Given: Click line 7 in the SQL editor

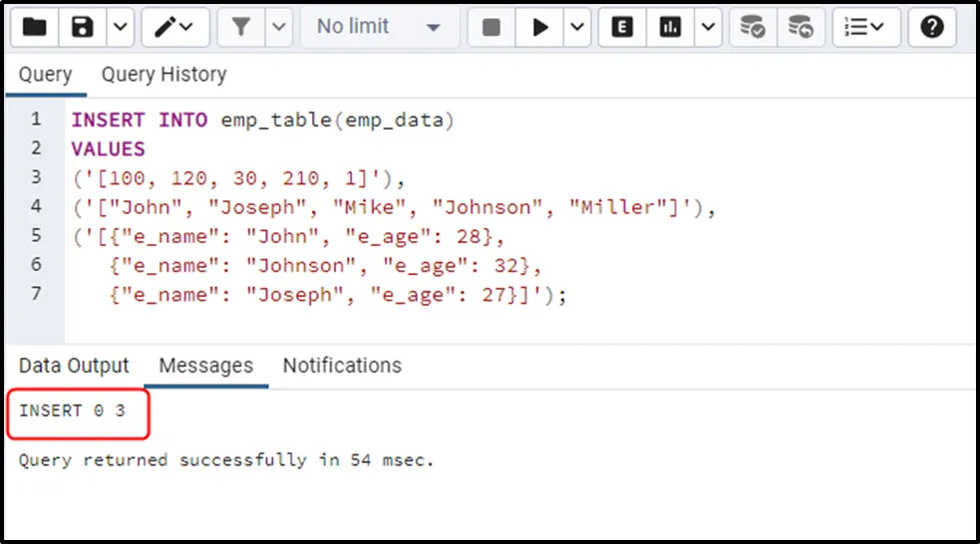Looking at the screenshot, I should pos(319,296).
